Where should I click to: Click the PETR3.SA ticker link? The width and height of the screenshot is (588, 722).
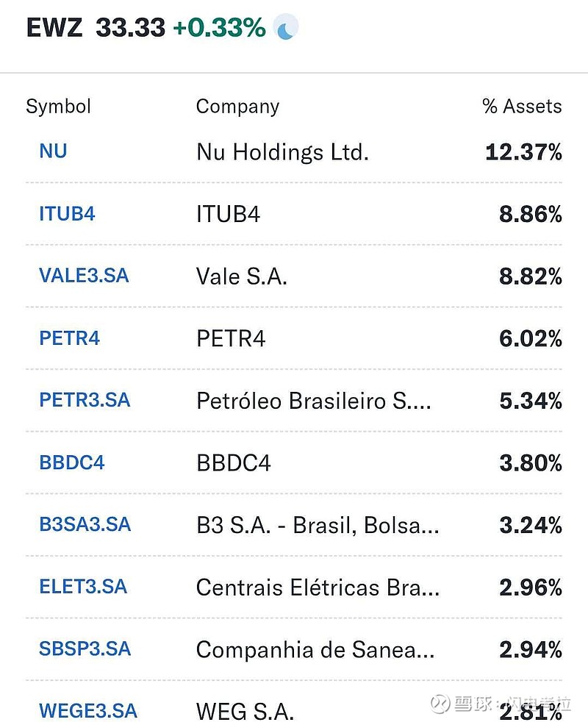click(85, 400)
